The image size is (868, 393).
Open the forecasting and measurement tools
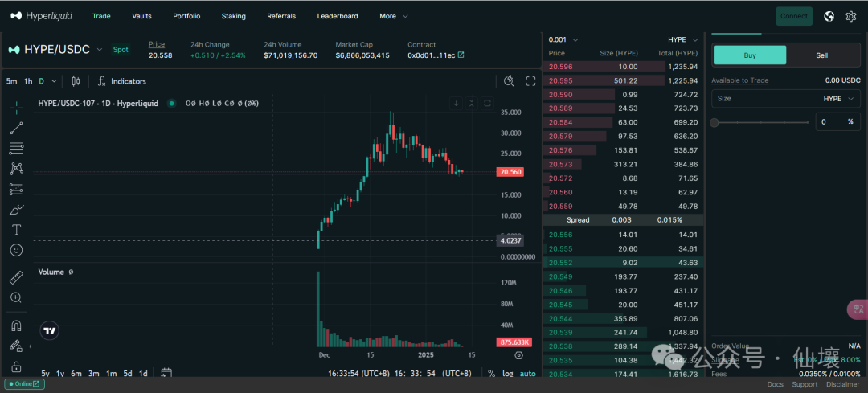(17, 190)
